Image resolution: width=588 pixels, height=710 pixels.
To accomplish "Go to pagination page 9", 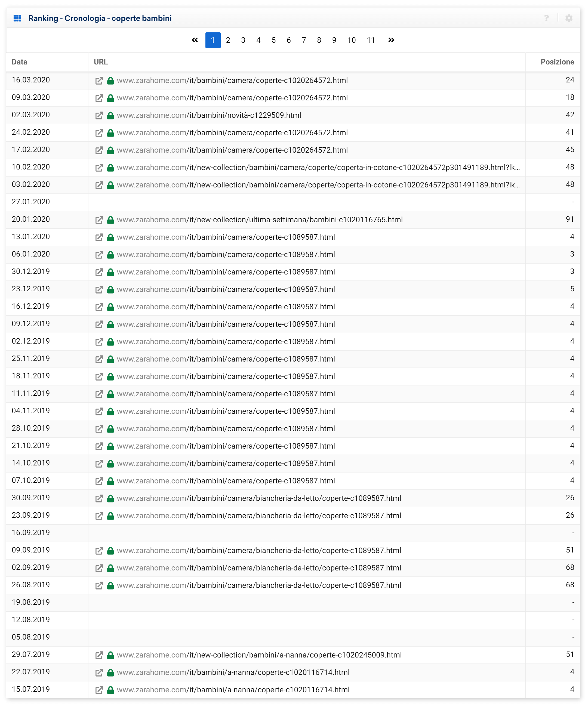I will [334, 40].
